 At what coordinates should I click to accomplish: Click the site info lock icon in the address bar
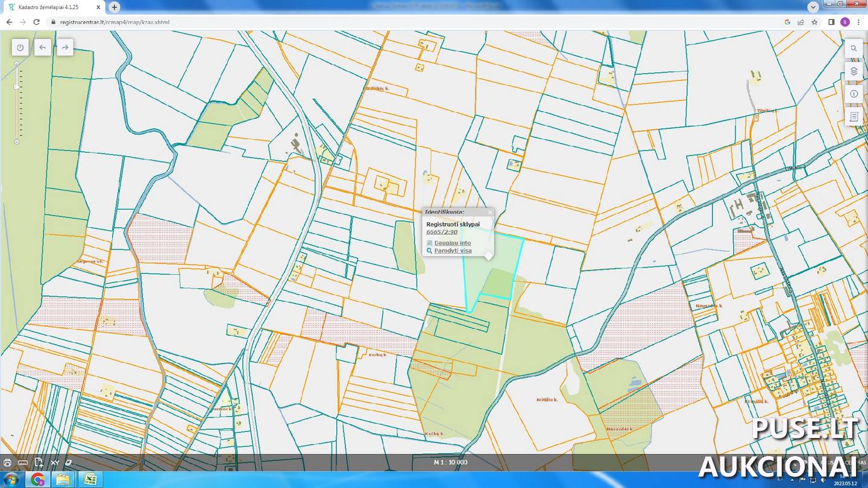click(54, 22)
